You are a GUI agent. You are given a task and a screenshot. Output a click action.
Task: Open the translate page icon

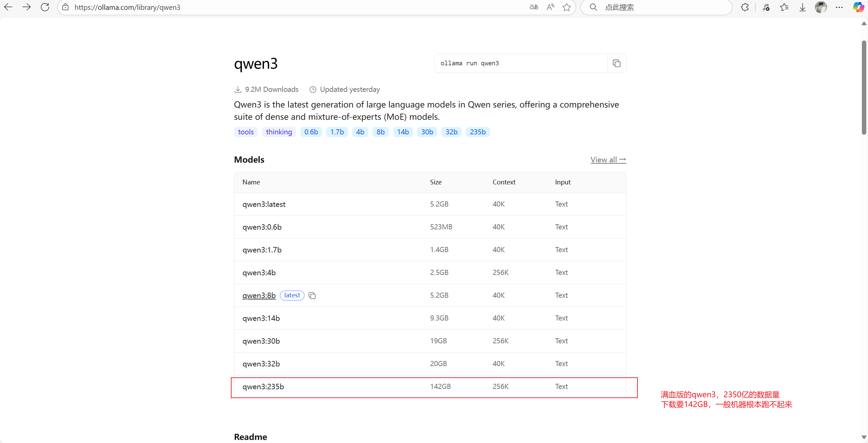(x=534, y=7)
